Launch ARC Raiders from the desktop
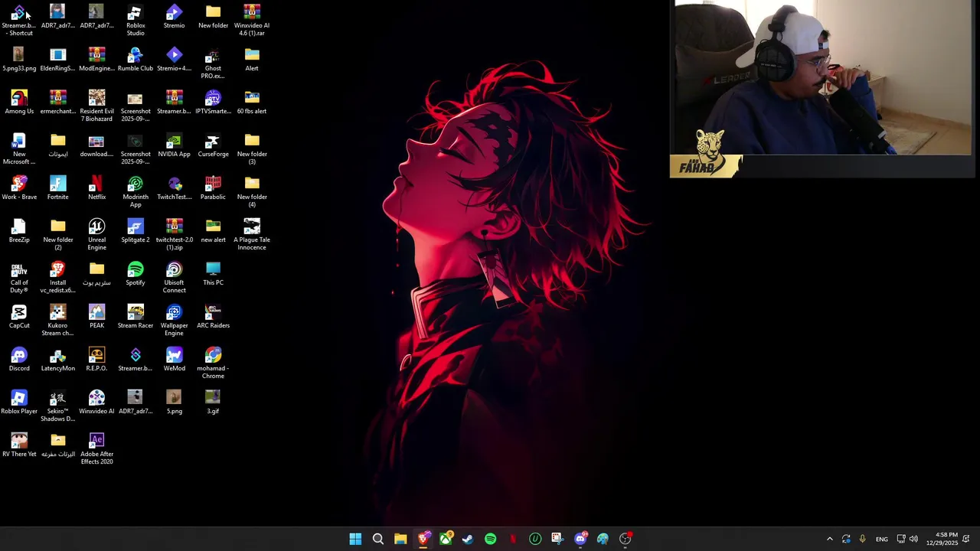 213,317
